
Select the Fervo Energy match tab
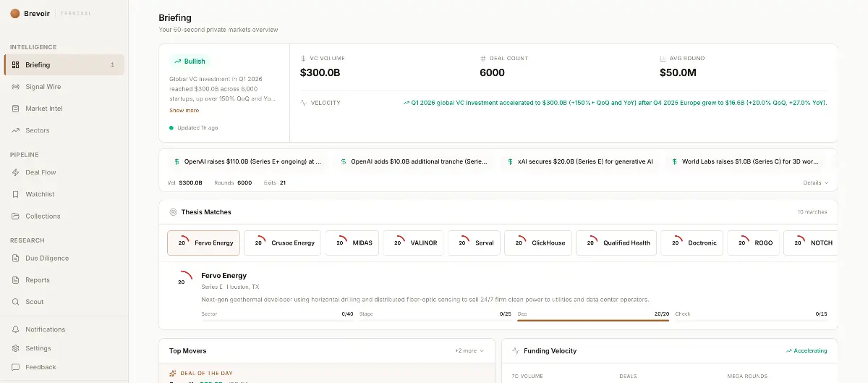tap(204, 243)
